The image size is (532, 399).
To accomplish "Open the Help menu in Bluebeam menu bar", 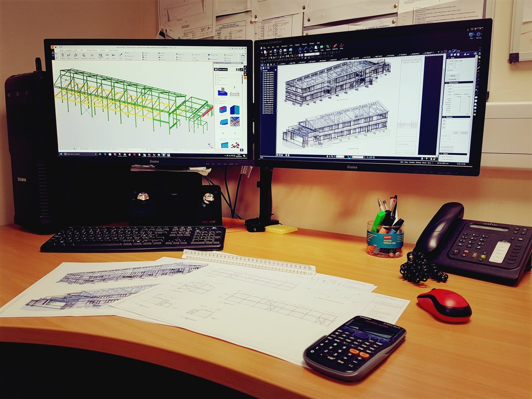I will click(x=318, y=43).
